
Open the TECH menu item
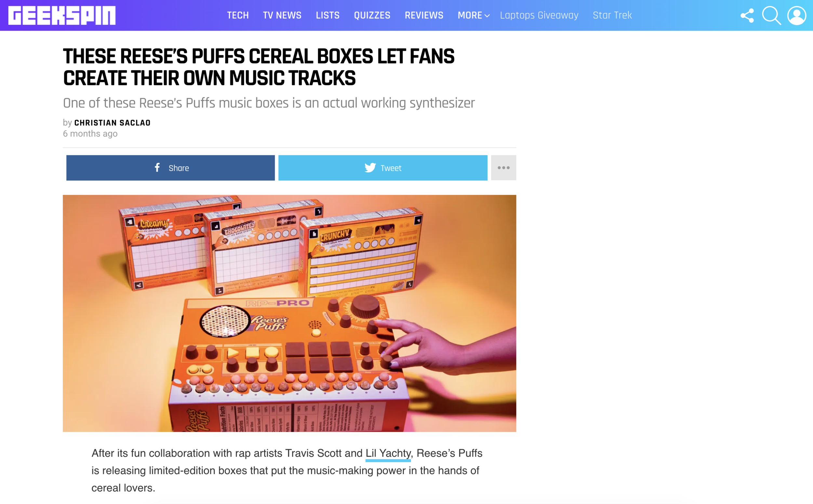tap(238, 15)
